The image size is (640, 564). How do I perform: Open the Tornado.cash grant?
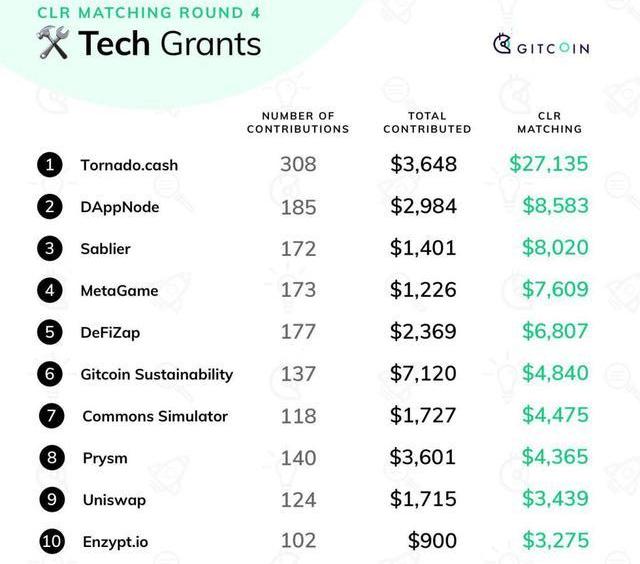click(x=129, y=165)
